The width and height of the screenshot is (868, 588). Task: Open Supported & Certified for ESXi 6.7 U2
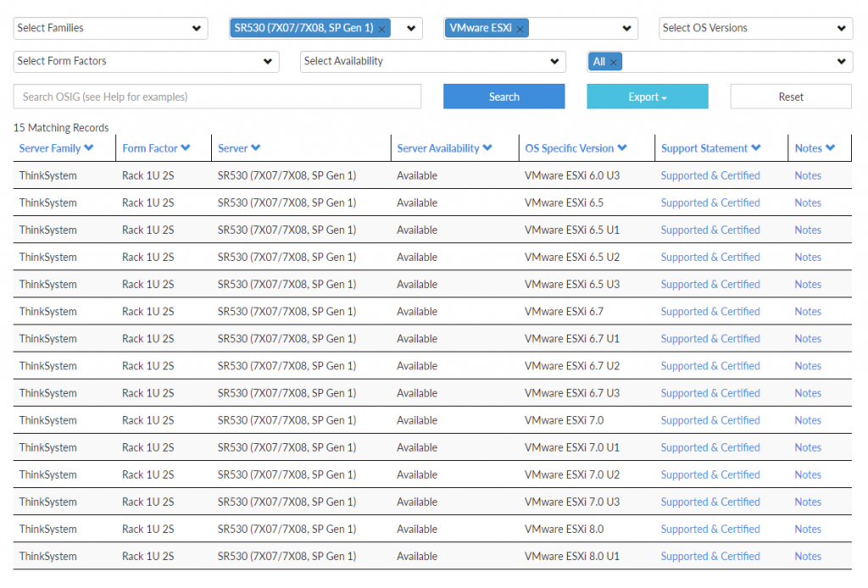point(710,366)
